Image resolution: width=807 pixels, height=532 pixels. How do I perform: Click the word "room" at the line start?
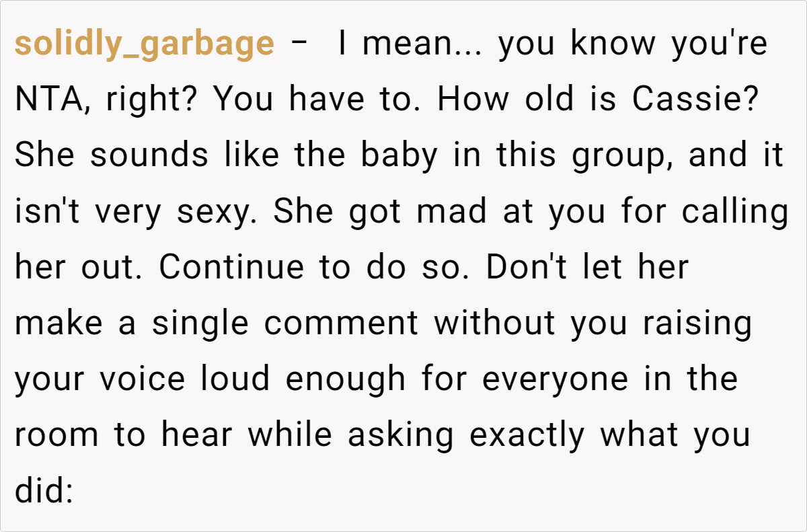point(56,436)
